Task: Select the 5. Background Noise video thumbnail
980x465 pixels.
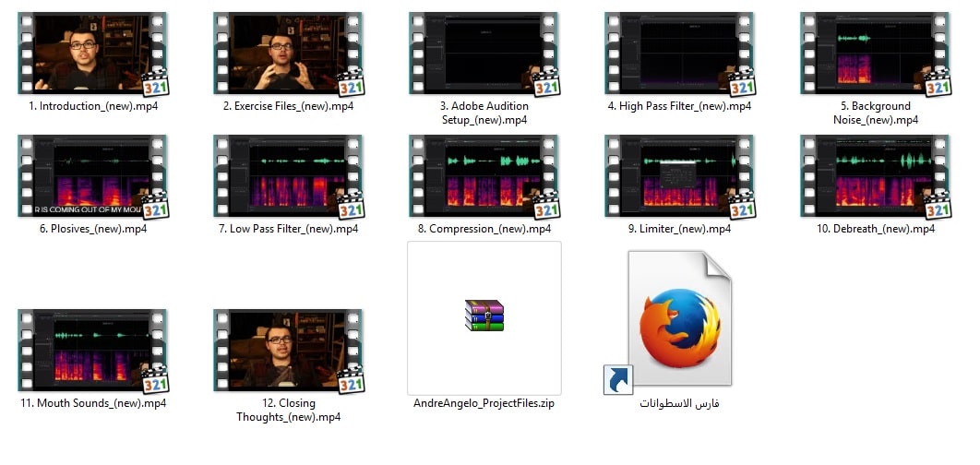Action: pyautogui.click(x=875, y=53)
